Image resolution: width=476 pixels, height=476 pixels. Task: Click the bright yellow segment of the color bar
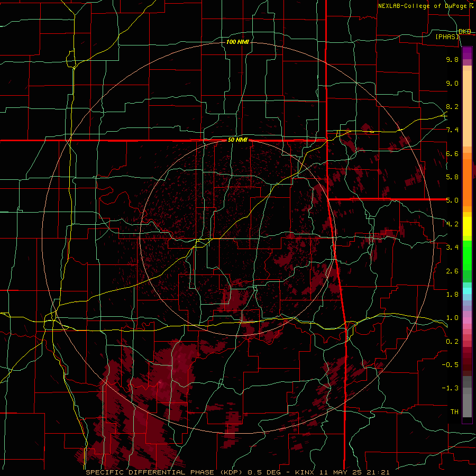[467, 226]
